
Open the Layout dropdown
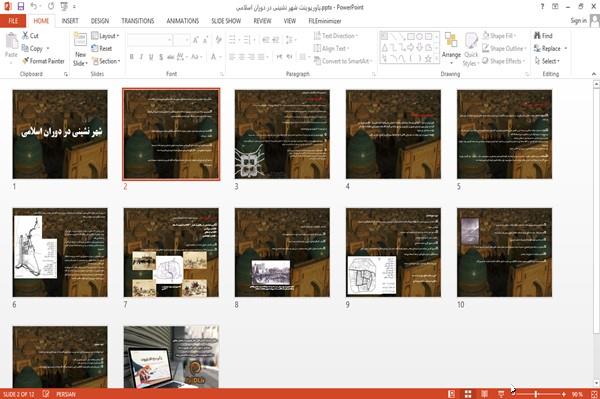click(105, 36)
